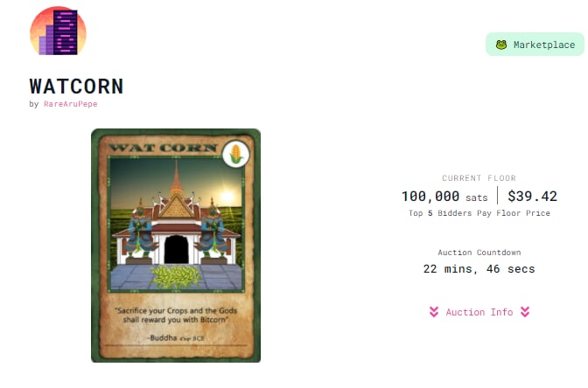Click the pixel skyscraper site logo
The image size is (588, 388).
(x=58, y=31)
